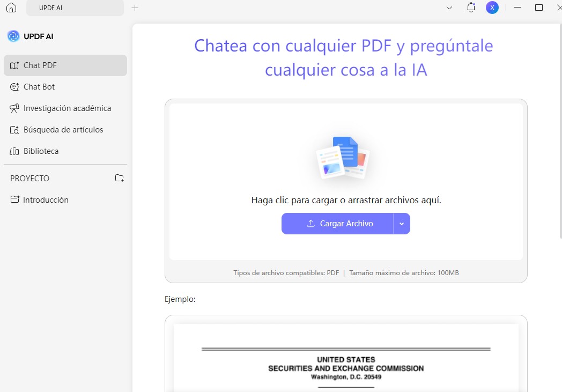Viewport: 562px width, 392px height.
Task: Open the Biblioteca section
Action: (65, 151)
